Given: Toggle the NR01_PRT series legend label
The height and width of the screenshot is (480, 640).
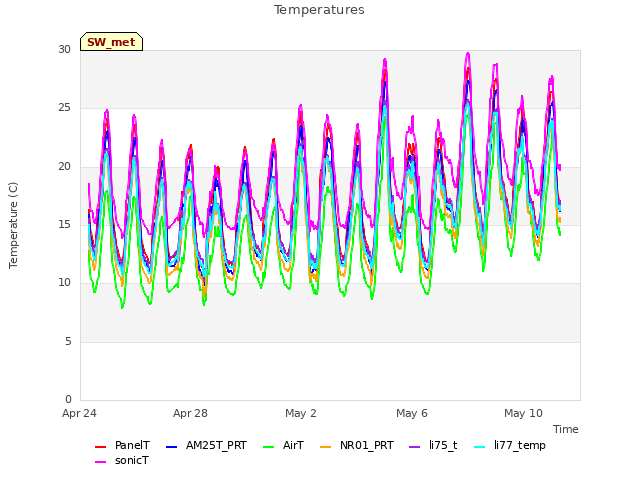Looking at the screenshot, I should (x=367, y=445).
